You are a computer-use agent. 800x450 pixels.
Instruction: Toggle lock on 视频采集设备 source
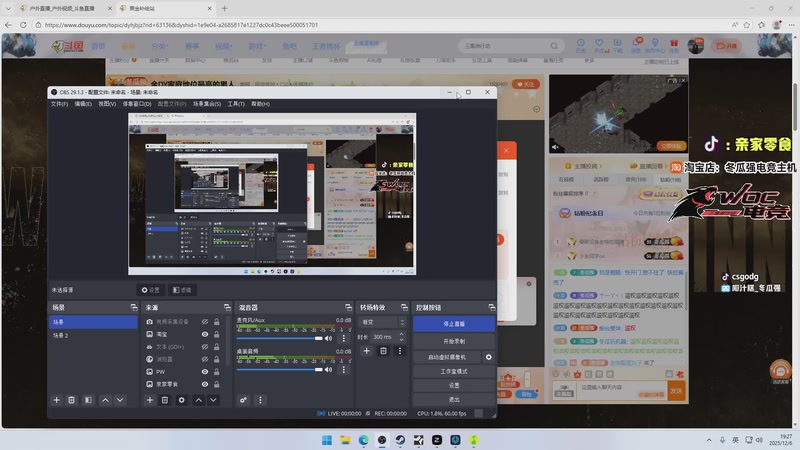(x=217, y=322)
